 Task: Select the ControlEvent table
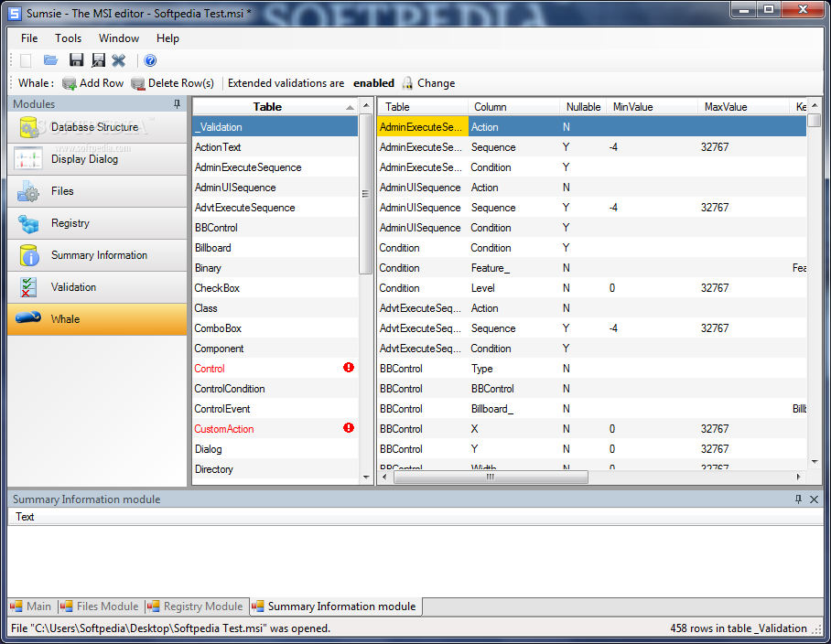pos(275,409)
